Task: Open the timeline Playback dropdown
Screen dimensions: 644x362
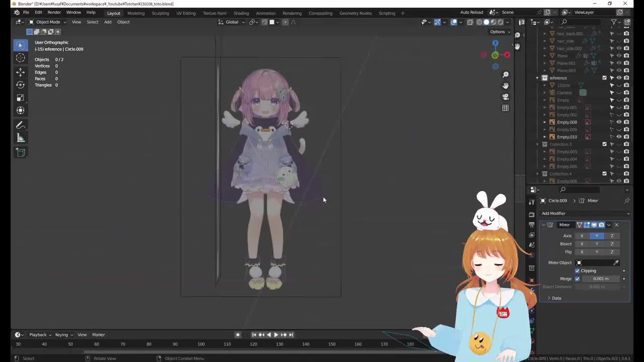Action: 40,335
